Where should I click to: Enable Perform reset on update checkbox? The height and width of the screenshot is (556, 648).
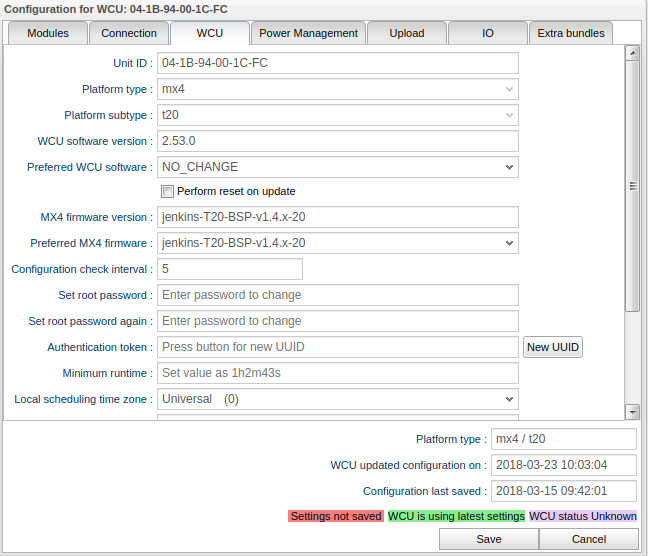pyautogui.click(x=168, y=191)
